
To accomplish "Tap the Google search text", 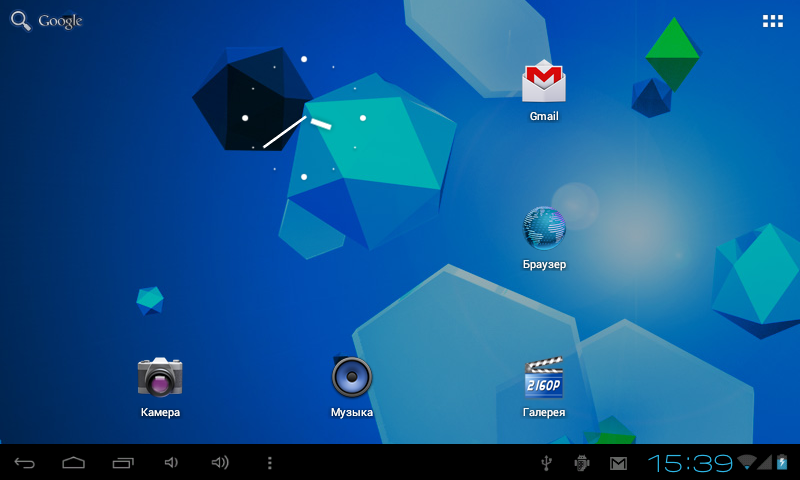I will (x=60, y=21).
